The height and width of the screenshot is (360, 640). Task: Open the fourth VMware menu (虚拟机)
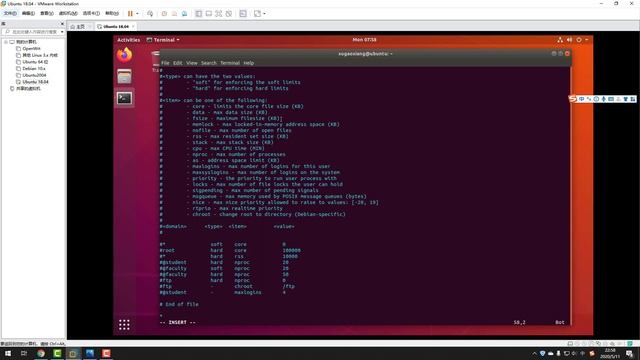point(68,13)
